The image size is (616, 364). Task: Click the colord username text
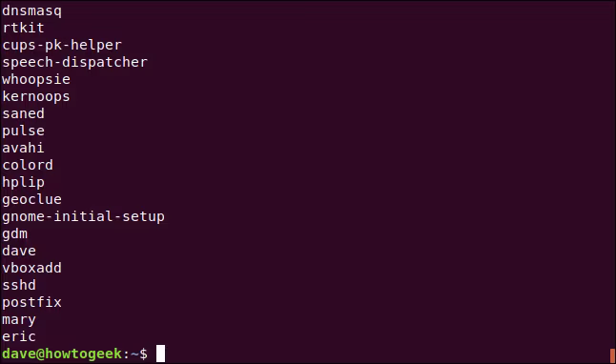click(28, 165)
